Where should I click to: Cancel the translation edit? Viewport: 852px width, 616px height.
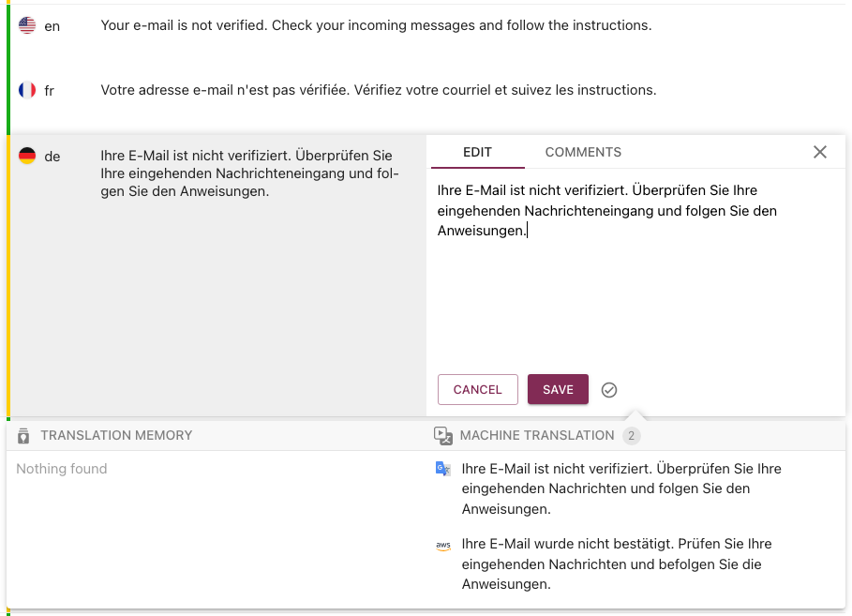click(x=477, y=389)
